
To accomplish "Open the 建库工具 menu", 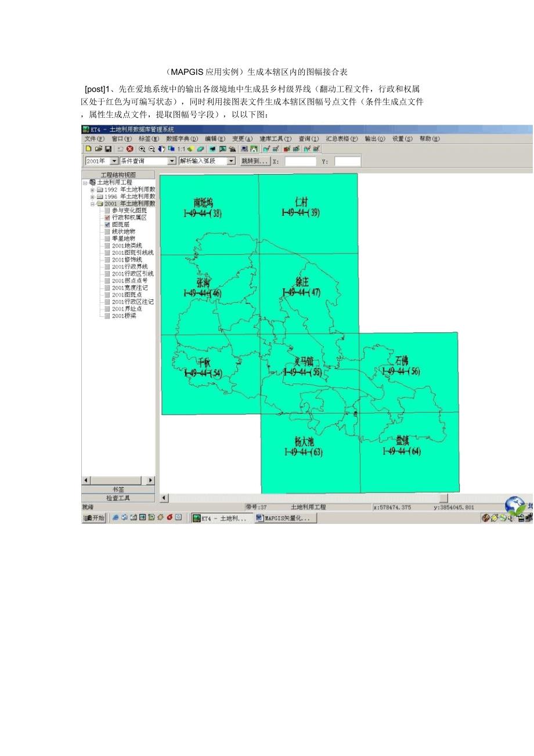I will tap(276, 139).
